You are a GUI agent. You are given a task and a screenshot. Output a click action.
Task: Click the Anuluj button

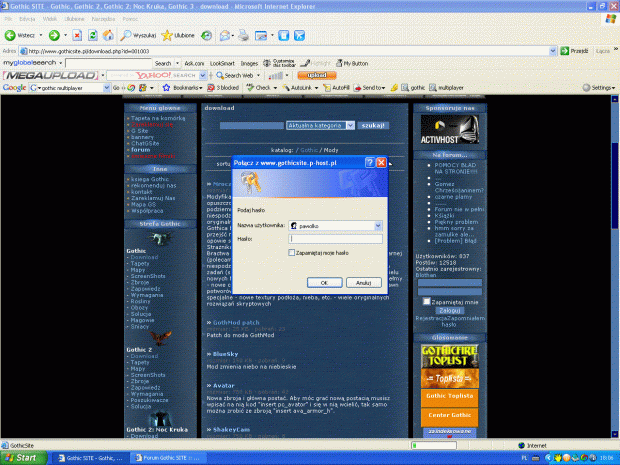363,283
